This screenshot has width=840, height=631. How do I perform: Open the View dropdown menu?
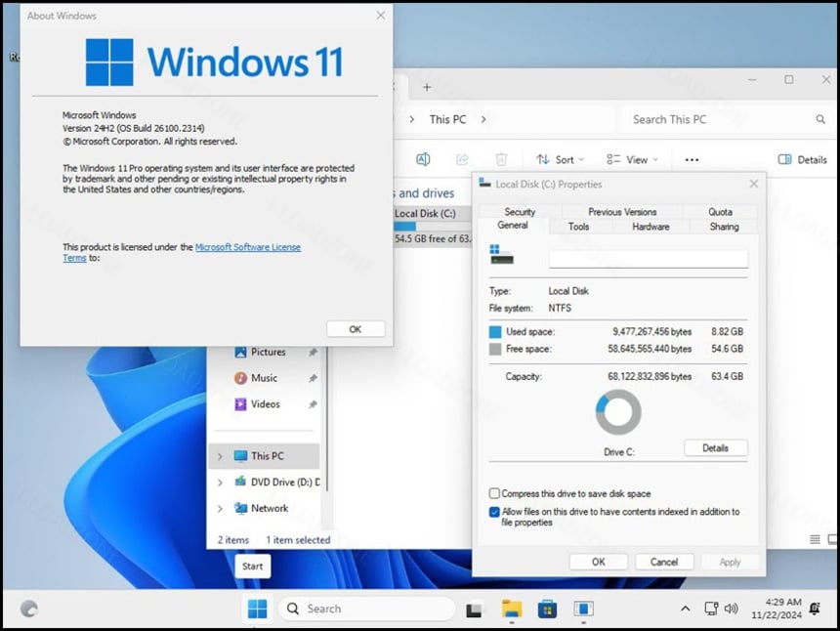(x=631, y=159)
